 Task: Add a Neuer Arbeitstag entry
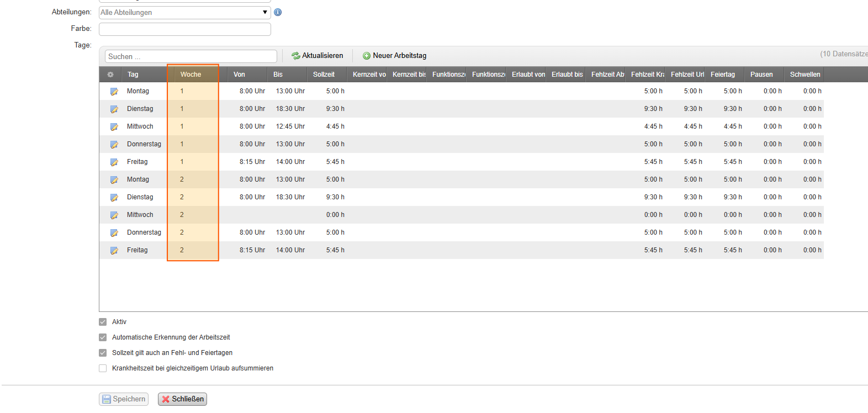click(x=394, y=56)
